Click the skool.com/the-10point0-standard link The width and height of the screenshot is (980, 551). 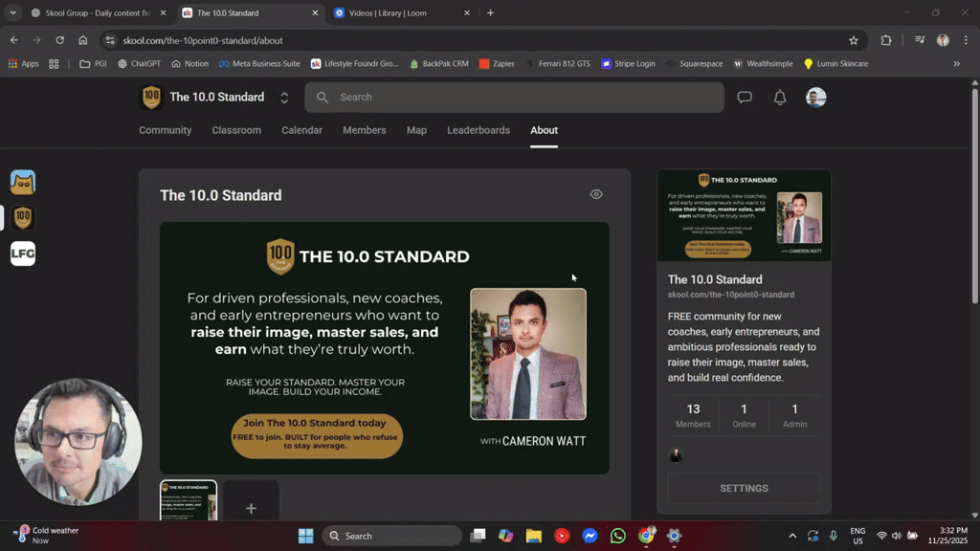[x=730, y=295]
